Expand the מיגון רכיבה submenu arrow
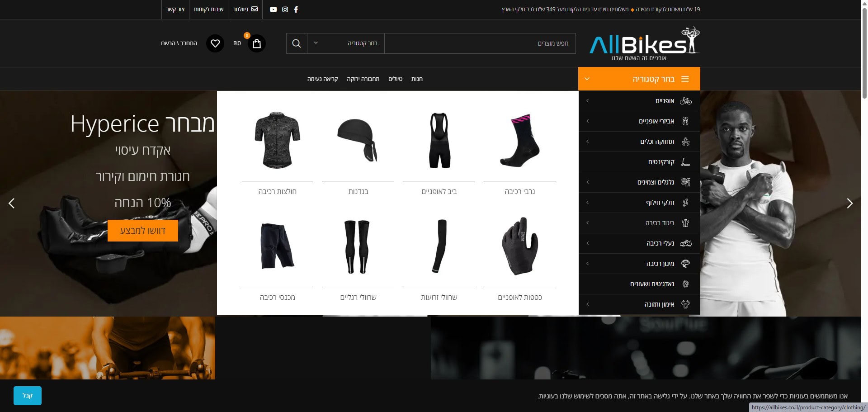Viewport: 868px width, 412px height. 587,264
